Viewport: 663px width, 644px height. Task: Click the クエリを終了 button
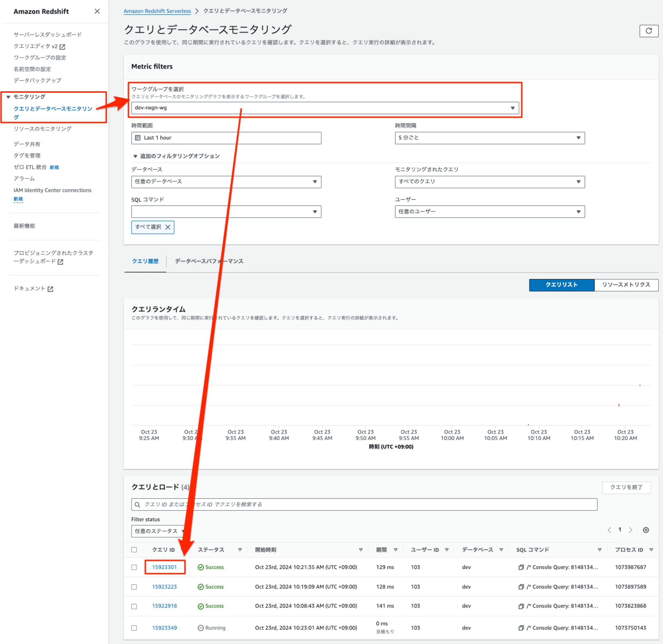(626, 487)
